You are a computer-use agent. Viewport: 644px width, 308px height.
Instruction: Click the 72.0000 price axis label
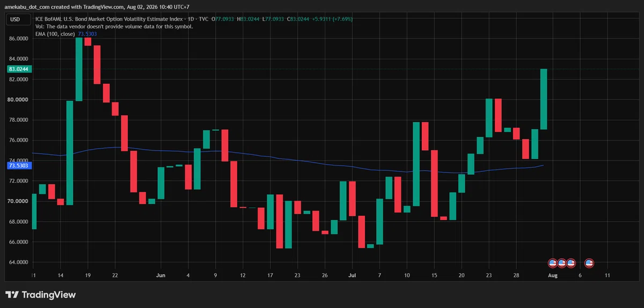coord(19,181)
